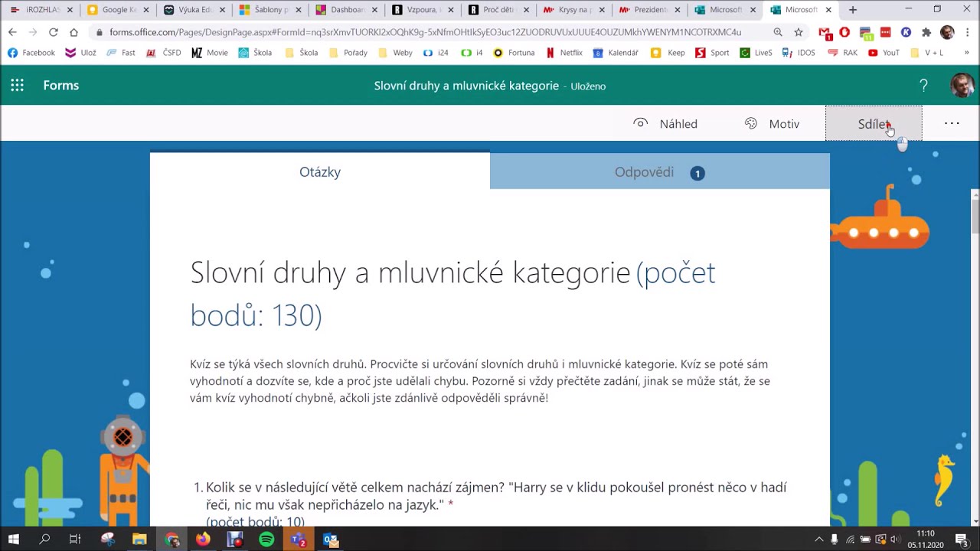
Task: Preview the form with Náhled
Action: 665,124
